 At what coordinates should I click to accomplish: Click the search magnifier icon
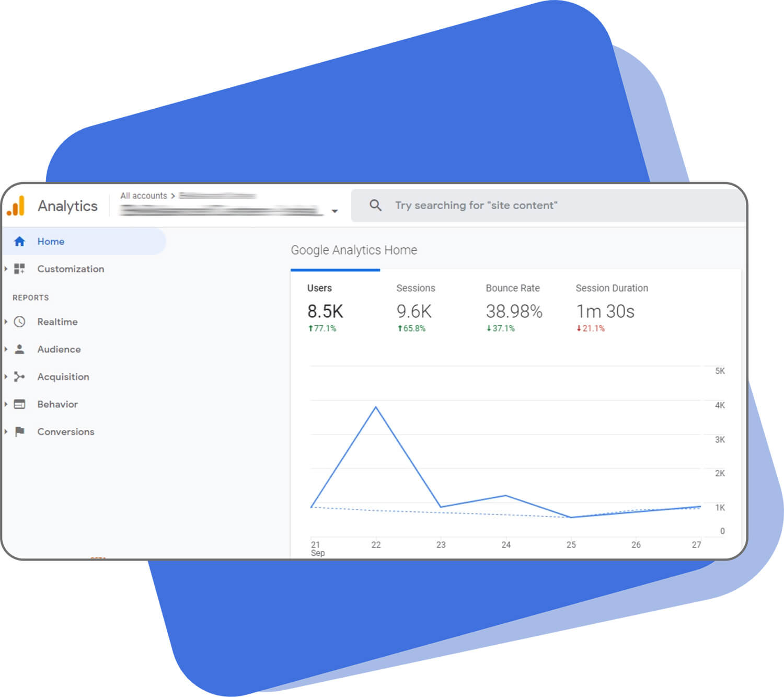(x=375, y=205)
